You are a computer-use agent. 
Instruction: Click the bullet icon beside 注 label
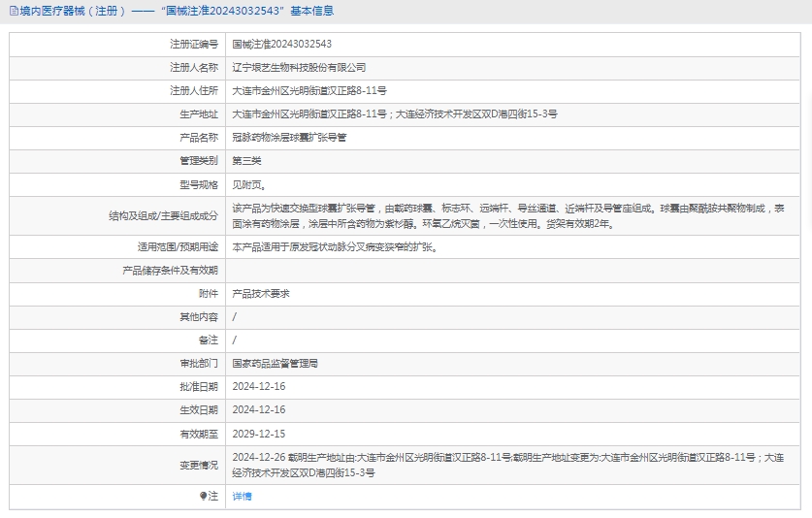[203, 496]
